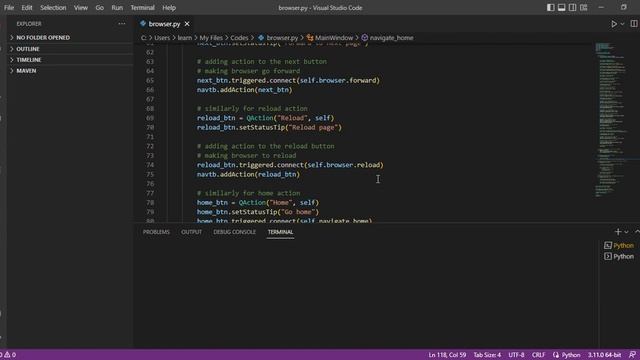The height and width of the screenshot is (360, 640).
Task: Click line number 69 in the gutter
Action: [150, 118]
